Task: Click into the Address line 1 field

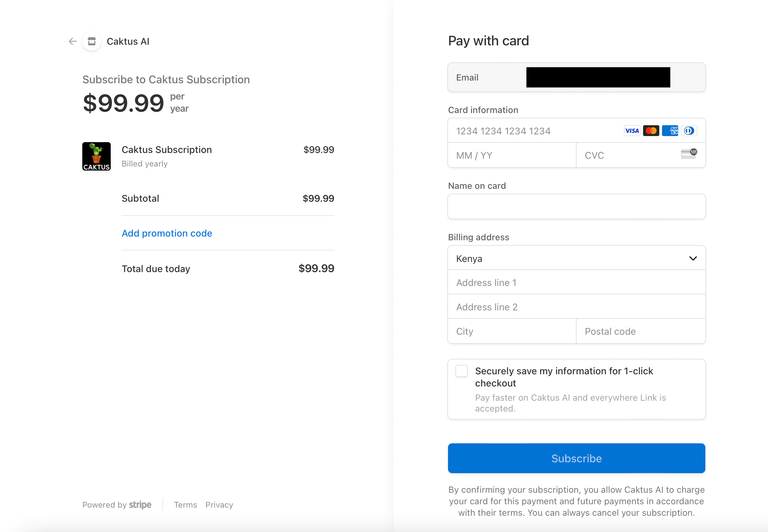Action: coord(576,283)
